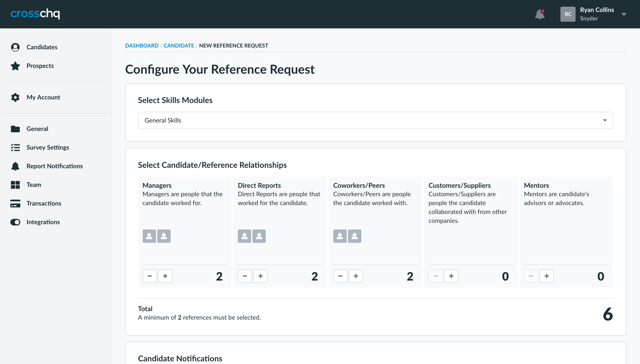The width and height of the screenshot is (640, 364).
Task: Open Report Notifications bell in sidebar
Action: point(15,166)
